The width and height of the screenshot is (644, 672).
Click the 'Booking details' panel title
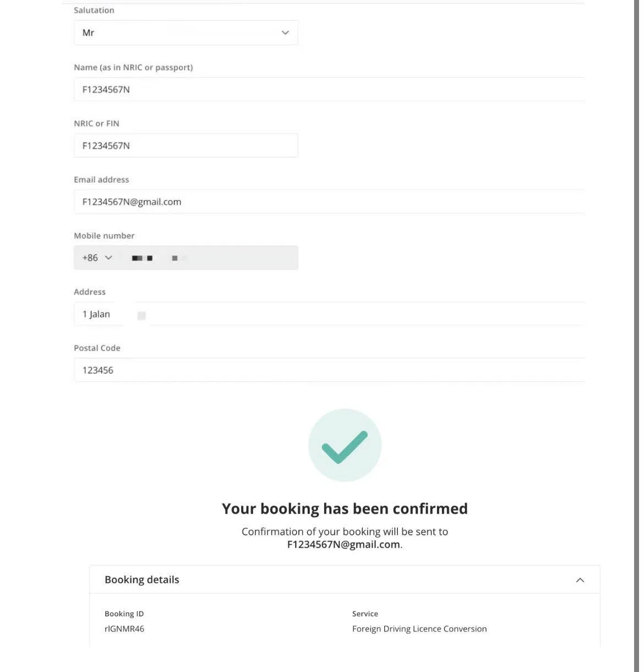point(142,580)
